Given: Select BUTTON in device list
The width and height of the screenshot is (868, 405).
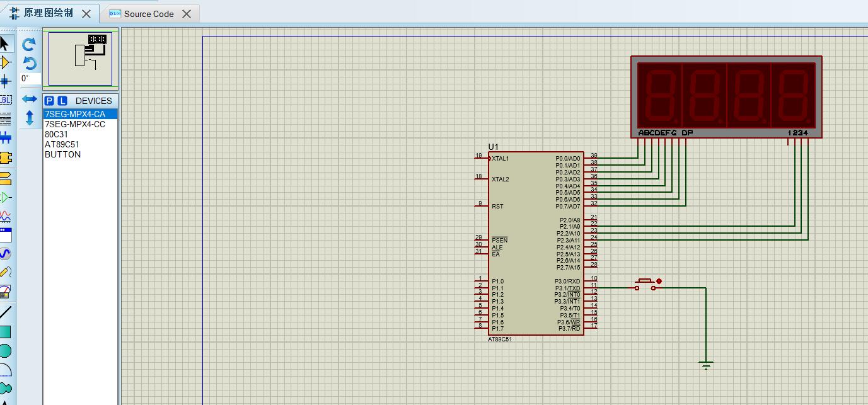Looking at the screenshot, I should point(80,154).
